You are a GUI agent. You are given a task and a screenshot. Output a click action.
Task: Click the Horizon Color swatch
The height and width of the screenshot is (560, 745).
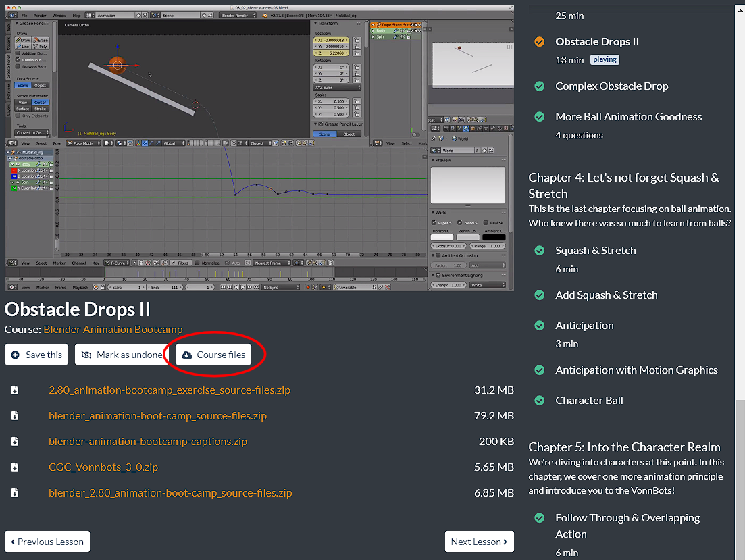click(x=442, y=237)
